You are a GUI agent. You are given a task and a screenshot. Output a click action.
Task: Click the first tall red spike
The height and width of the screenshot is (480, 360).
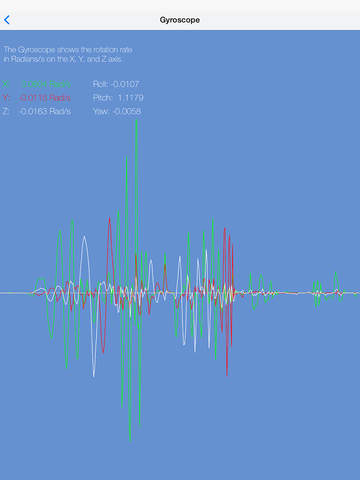(109, 219)
